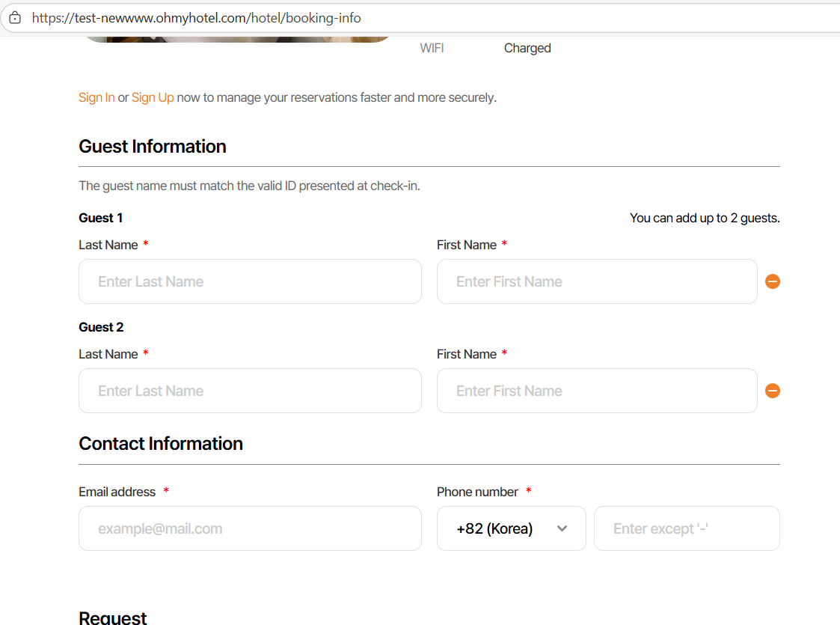Click the Sign In link
This screenshot has height=625, width=840.
click(96, 97)
